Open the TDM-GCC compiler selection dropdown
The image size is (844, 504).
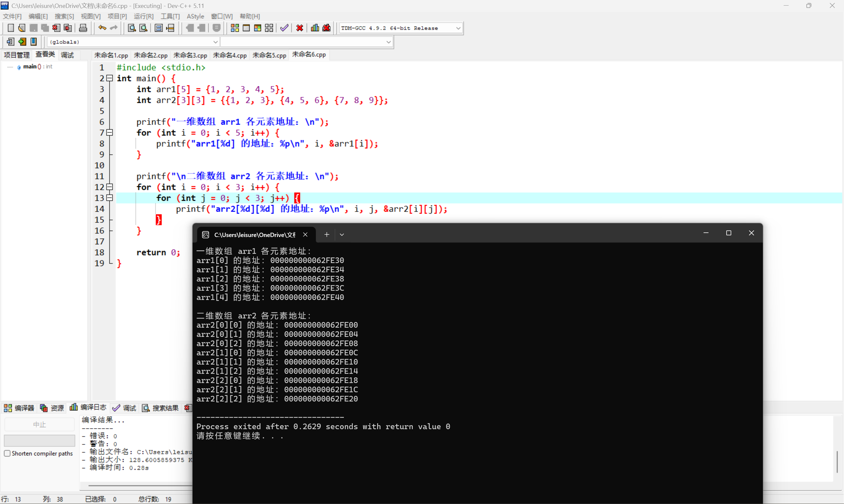458,28
